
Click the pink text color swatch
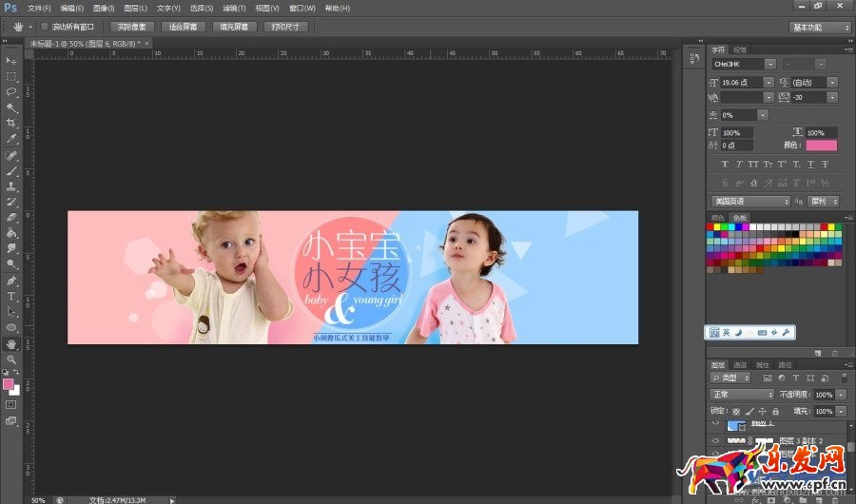pyautogui.click(x=821, y=145)
